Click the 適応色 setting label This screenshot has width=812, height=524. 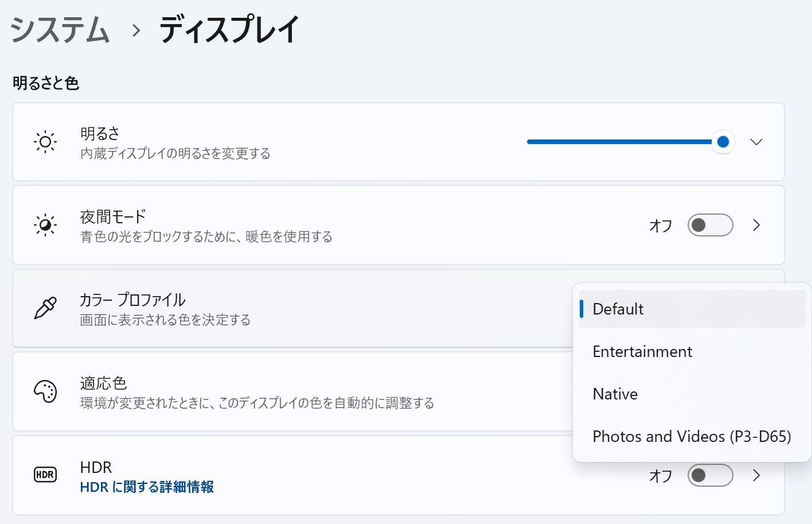[103, 383]
